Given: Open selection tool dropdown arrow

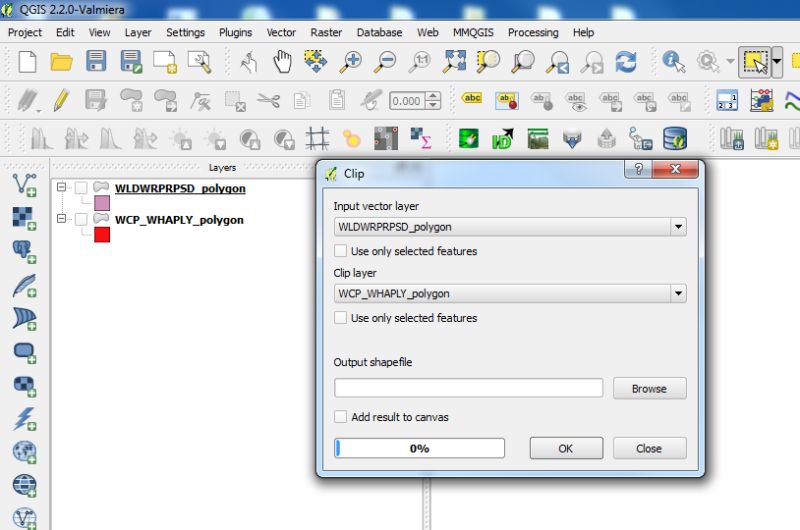Looking at the screenshot, I should [777, 62].
